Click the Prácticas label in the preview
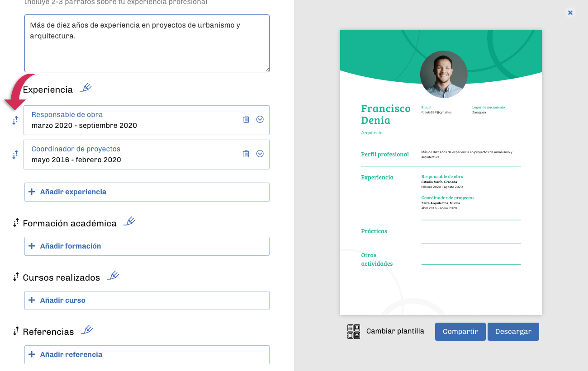The image size is (588, 371). click(374, 231)
